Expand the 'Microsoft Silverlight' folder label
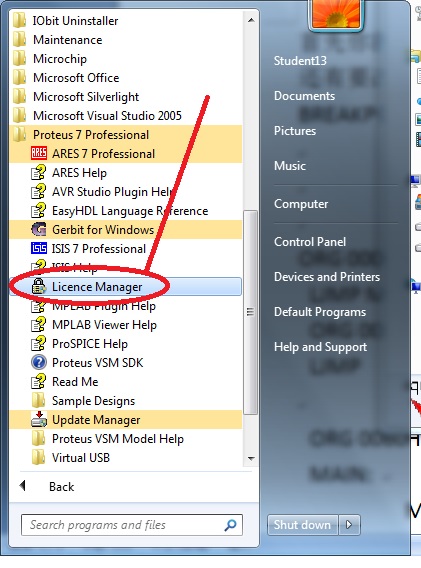This screenshot has width=421, height=568. [x=86, y=97]
